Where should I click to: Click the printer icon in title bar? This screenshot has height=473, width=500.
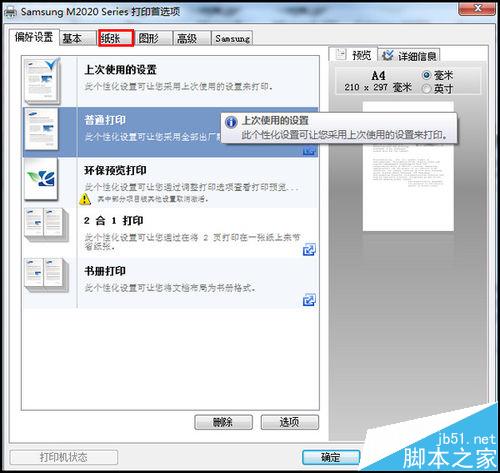[11, 12]
